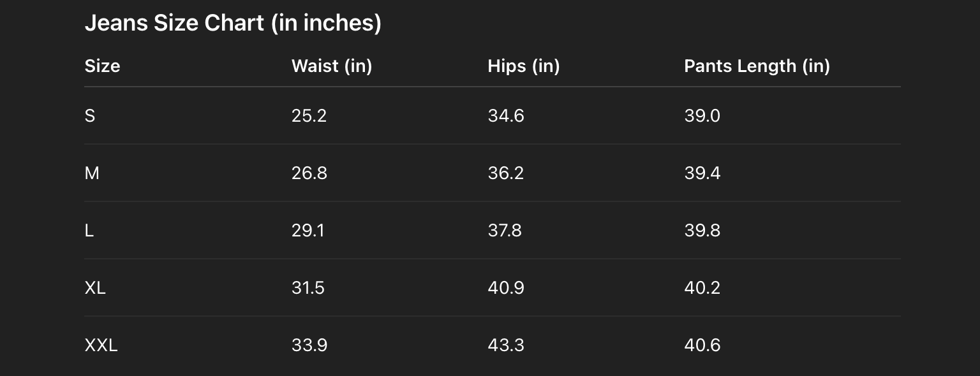This screenshot has height=376, width=980.
Task: Click the Hips (in) column header
Action: pos(523,66)
